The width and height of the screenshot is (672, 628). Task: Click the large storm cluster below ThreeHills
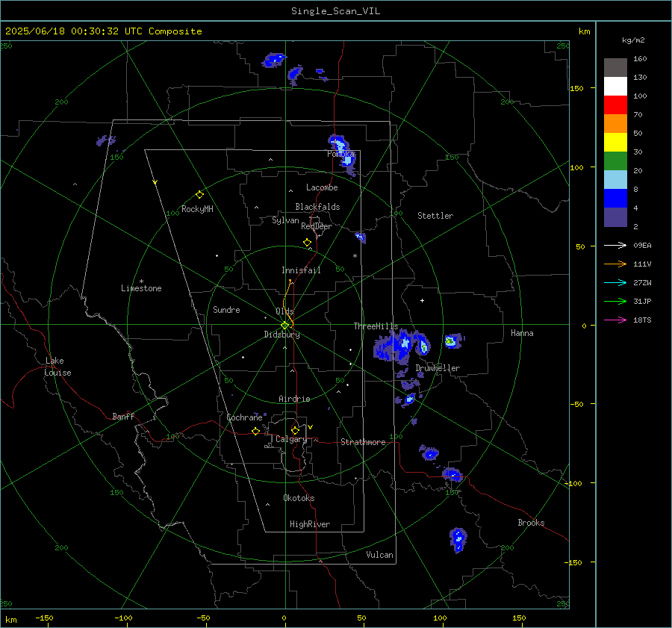(402, 346)
